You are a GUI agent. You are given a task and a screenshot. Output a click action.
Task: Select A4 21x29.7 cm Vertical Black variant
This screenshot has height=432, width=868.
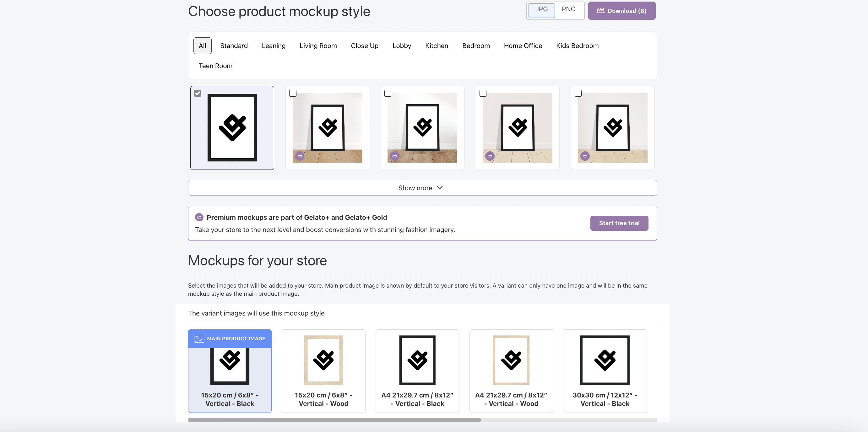point(417,371)
